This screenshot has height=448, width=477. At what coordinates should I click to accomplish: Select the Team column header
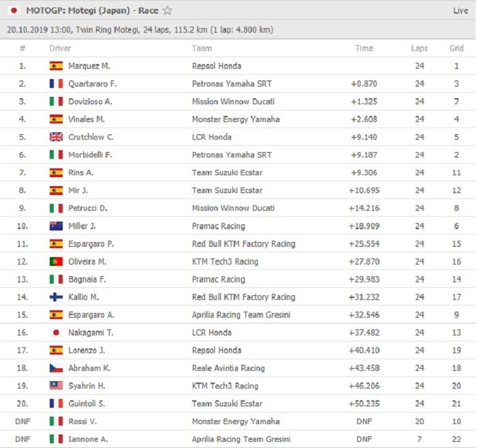pyautogui.click(x=202, y=48)
